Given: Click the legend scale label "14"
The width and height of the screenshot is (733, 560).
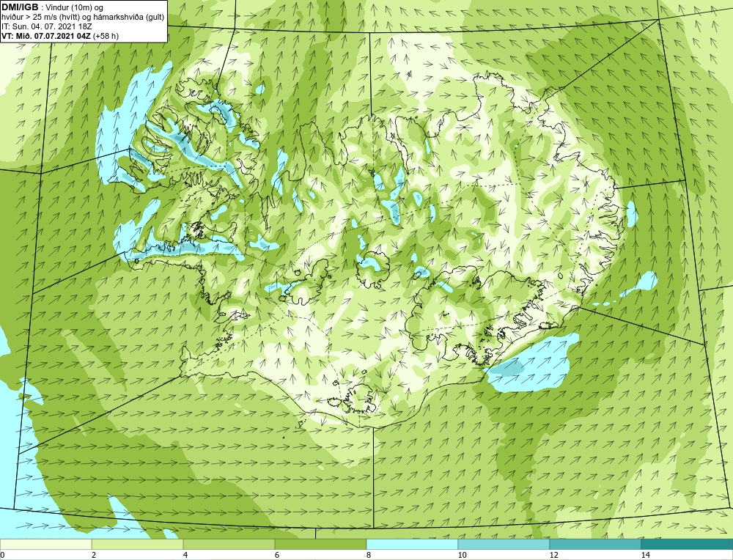Looking at the screenshot, I should tap(646, 555).
